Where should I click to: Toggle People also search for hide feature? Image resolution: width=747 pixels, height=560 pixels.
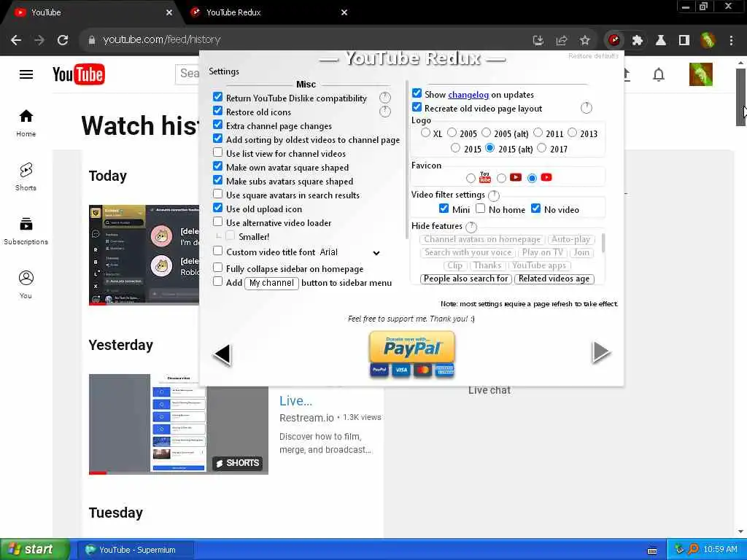click(466, 279)
